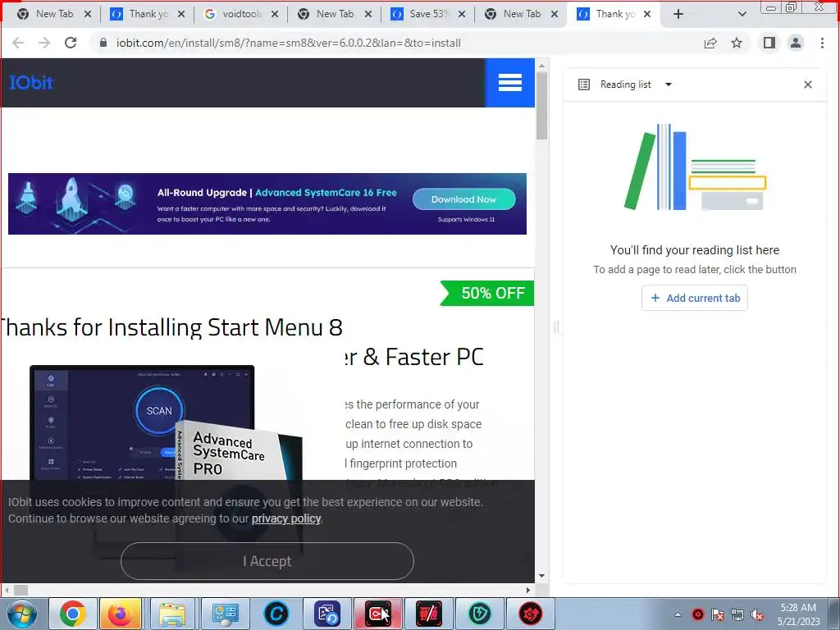The height and width of the screenshot is (630, 840).
Task: Share this page using the share icon
Action: click(x=710, y=43)
